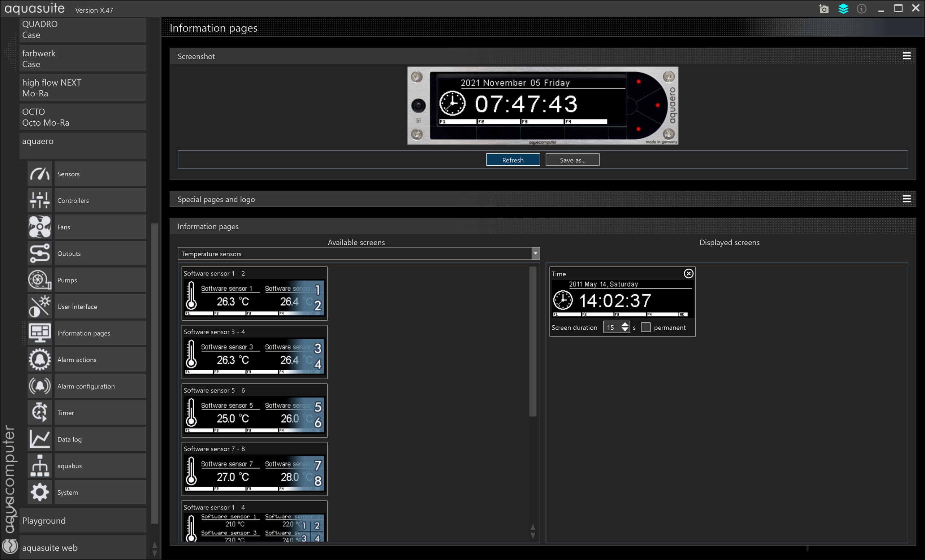This screenshot has width=925, height=560.
Task: Open the Playground menu entry
Action: [83, 521]
